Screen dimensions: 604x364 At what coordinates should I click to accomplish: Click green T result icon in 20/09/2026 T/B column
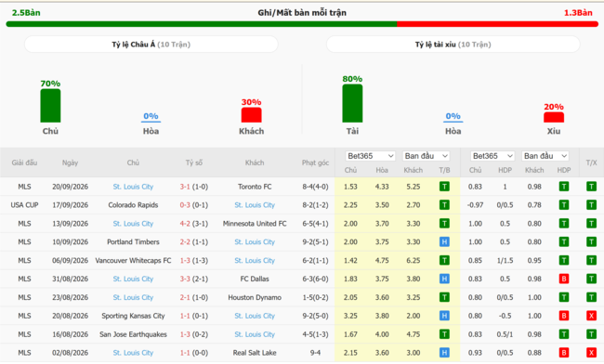coord(444,187)
